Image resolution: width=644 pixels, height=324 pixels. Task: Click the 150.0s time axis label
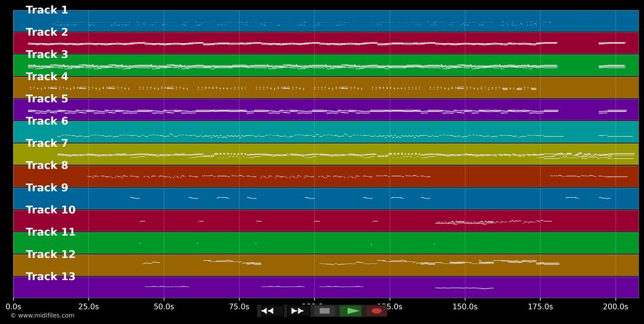click(x=465, y=306)
